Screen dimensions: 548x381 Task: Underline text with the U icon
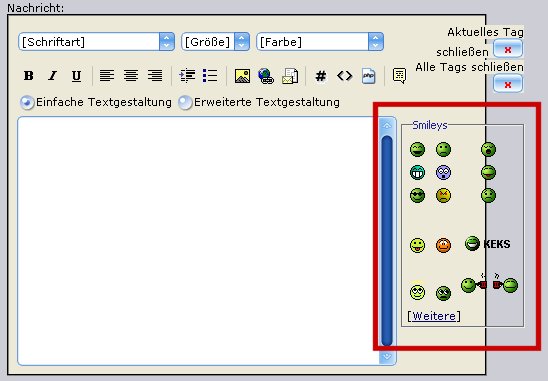point(77,76)
